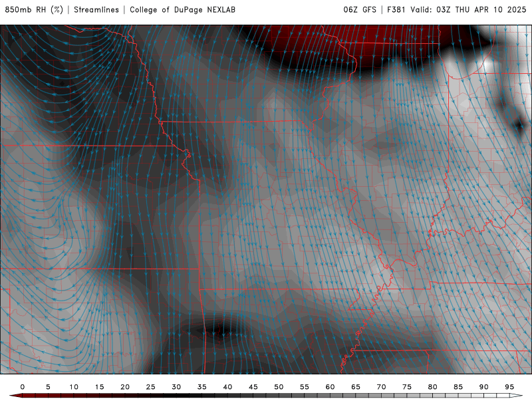Screen dimensions: 532x399
Task: Click the "5" value on the color scale
Action: (x=48, y=387)
